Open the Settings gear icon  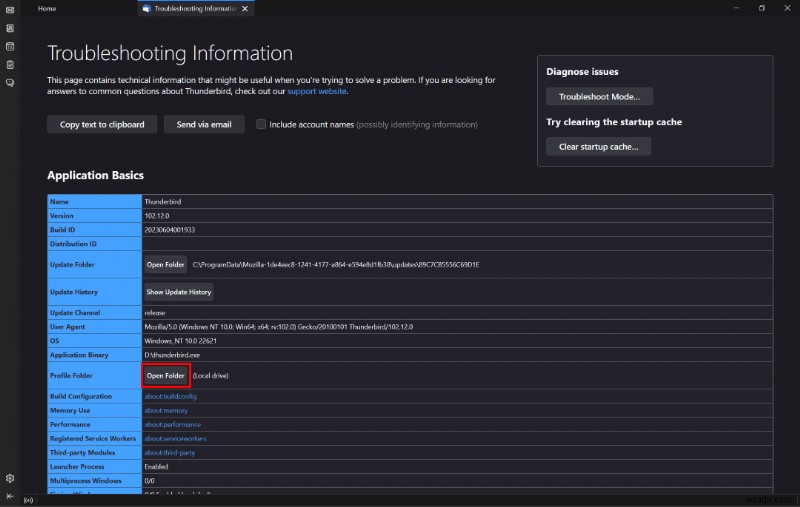tap(10, 478)
